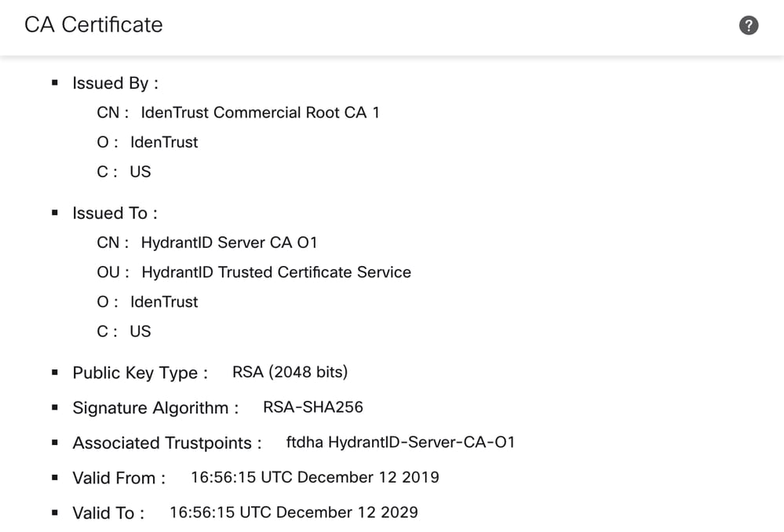Click US country under Issued By
The width and height of the screenshot is (784, 532).
pyautogui.click(x=140, y=172)
